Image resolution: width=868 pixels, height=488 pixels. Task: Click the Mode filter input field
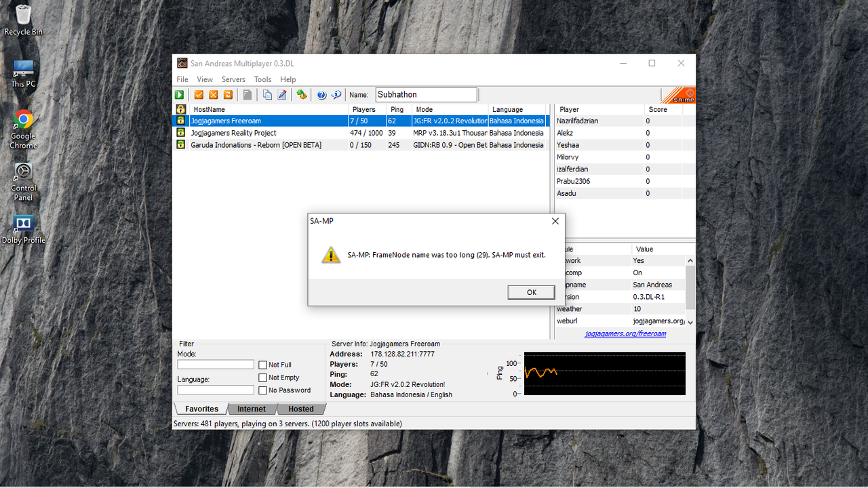coord(216,365)
